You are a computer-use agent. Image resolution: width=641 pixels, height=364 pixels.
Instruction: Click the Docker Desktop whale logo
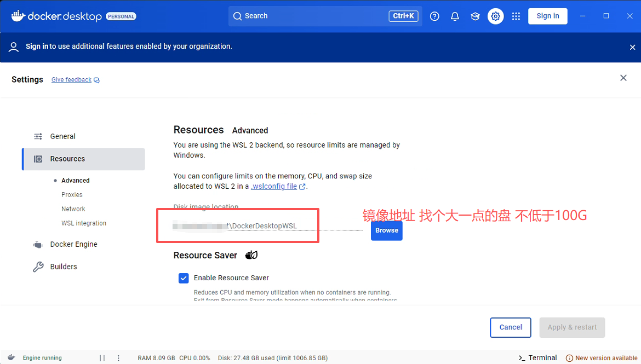[19, 15]
